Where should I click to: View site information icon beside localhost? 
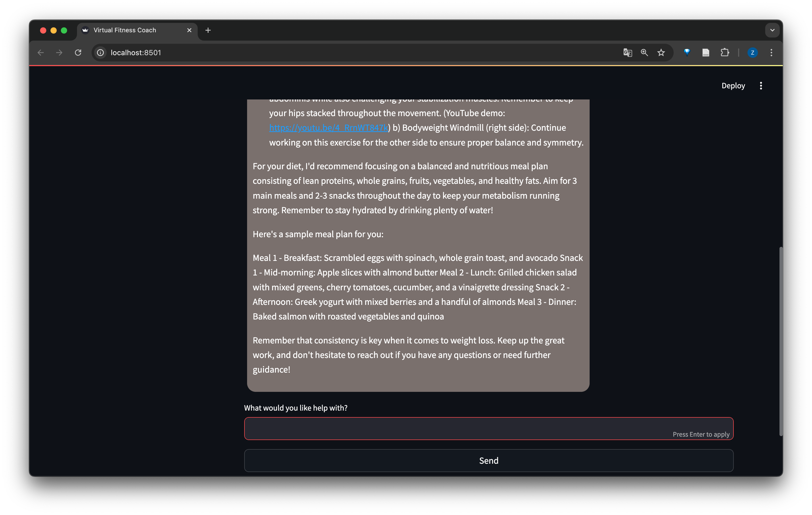(100, 53)
